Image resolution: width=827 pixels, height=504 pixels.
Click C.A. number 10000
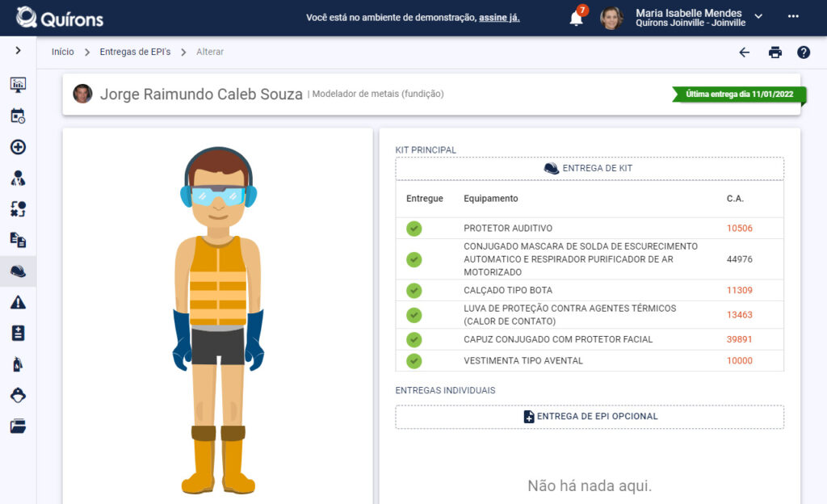(740, 361)
